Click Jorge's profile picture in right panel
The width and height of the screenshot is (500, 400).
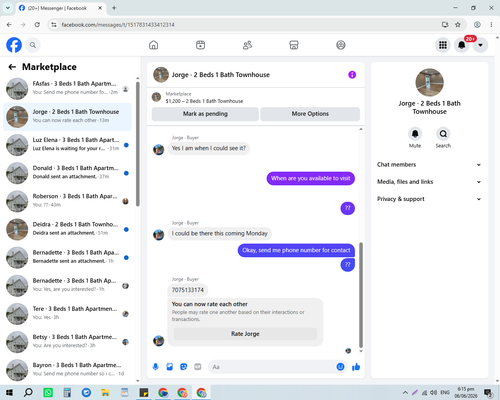429,83
